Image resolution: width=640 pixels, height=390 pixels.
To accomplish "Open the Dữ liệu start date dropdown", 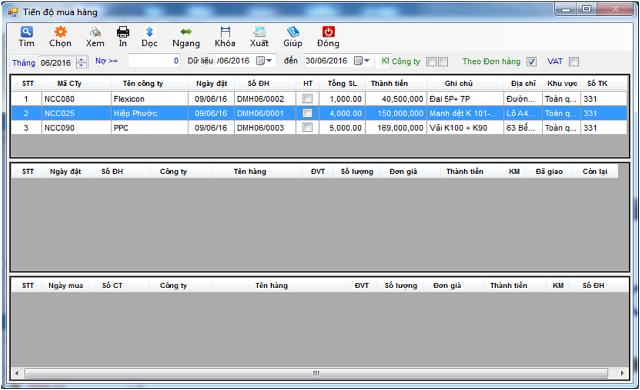I will (x=264, y=61).
